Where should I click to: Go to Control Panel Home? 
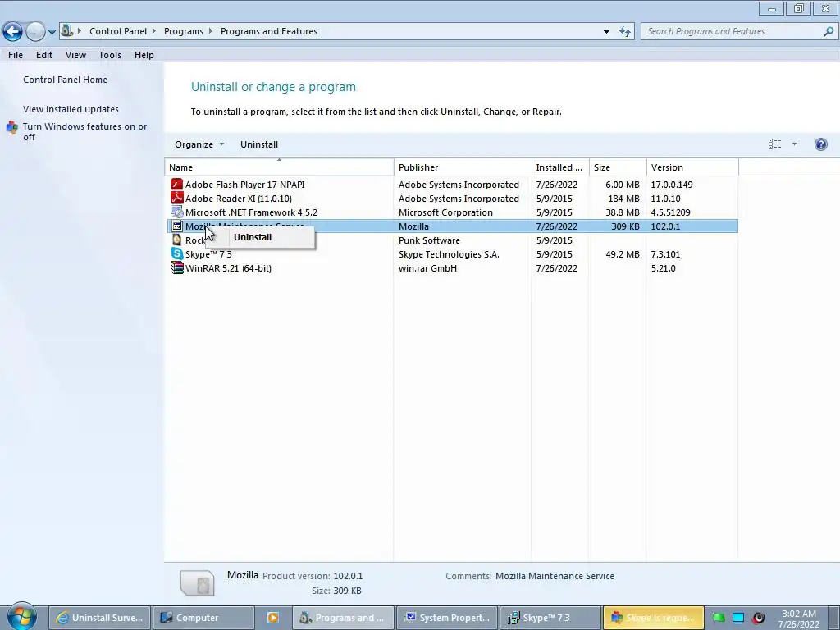(x=65, y=80)
